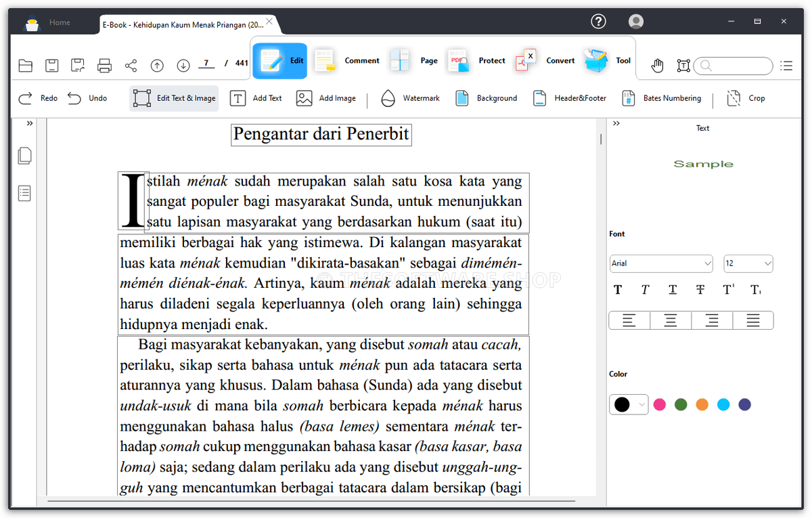The height and width of the screenshot is (518, 812).
Task: Align text to the right
Action: pos(712,320)
